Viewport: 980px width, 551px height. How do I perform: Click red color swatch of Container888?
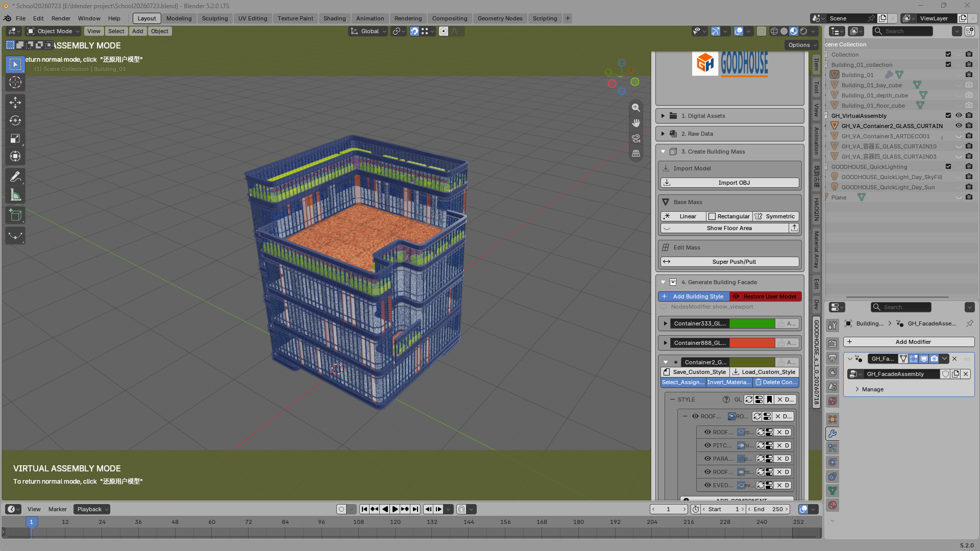tap(752, 343)
